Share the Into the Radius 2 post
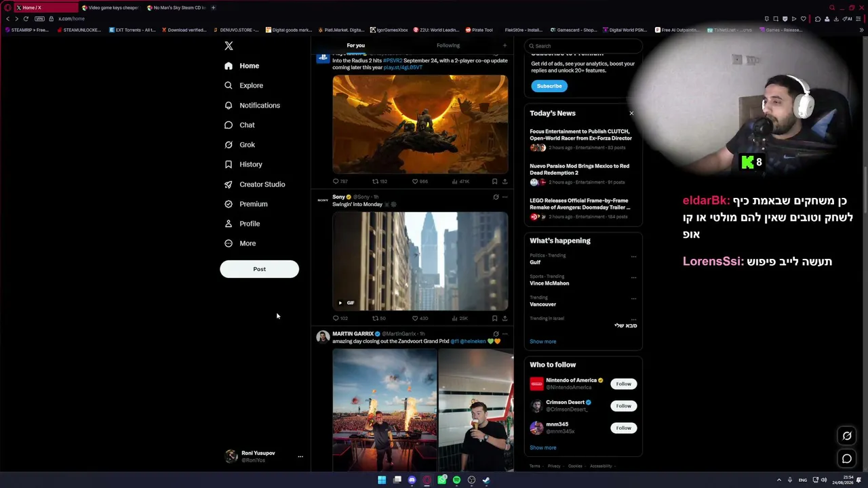868x488 pixels. coord(505,182)
